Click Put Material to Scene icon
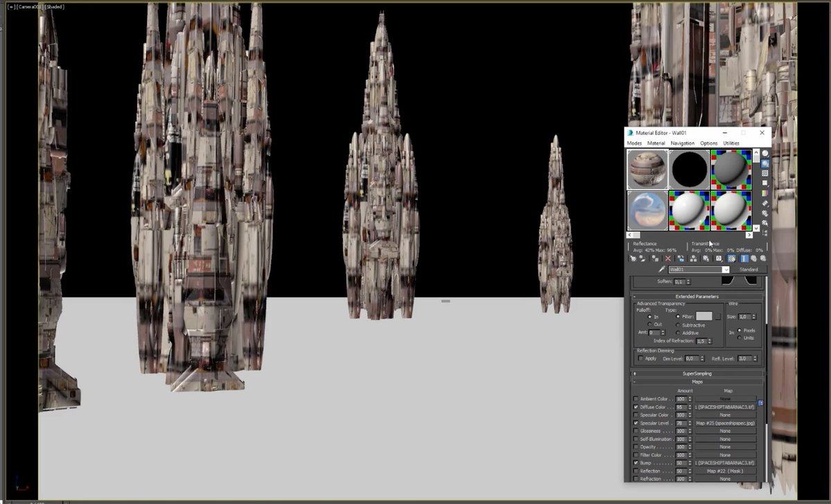 point(643,258)
